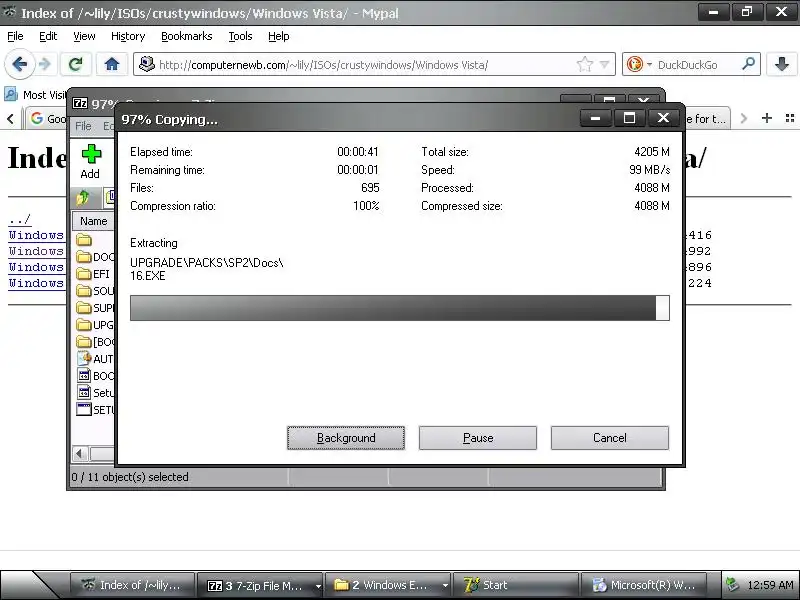Open the Windows Explorer taskbar group

(x=389, y=585)
